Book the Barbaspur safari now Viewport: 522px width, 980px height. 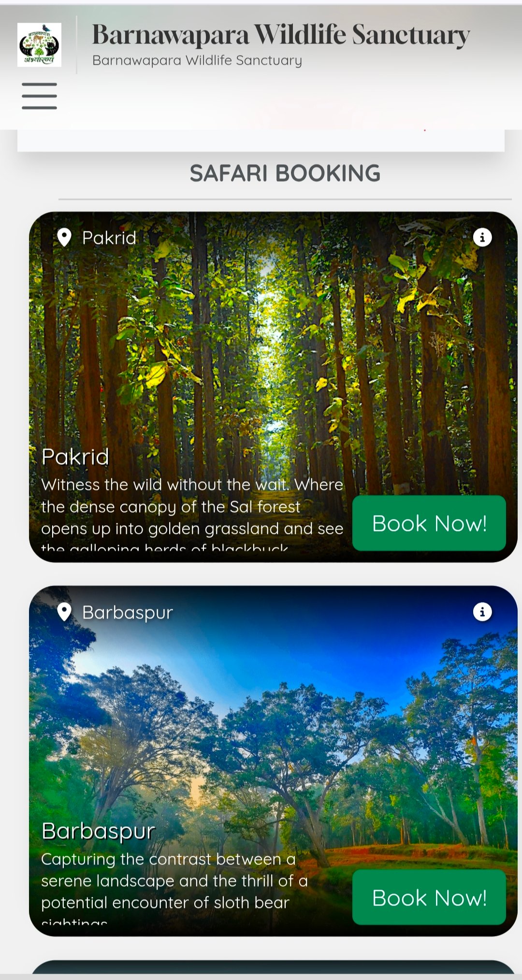(x=429, y=897)
